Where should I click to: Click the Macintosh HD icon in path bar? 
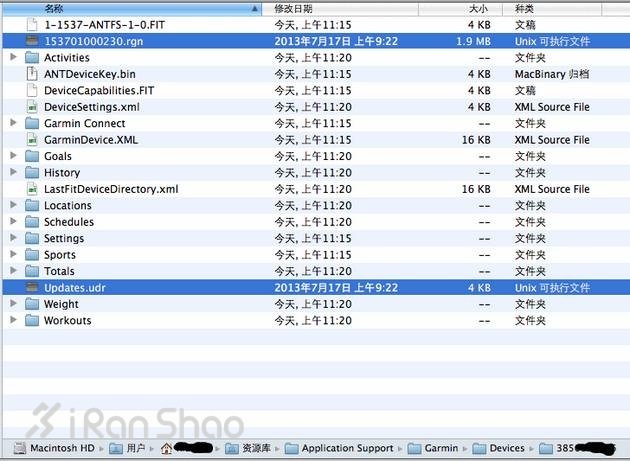click(x=20, y=449)
